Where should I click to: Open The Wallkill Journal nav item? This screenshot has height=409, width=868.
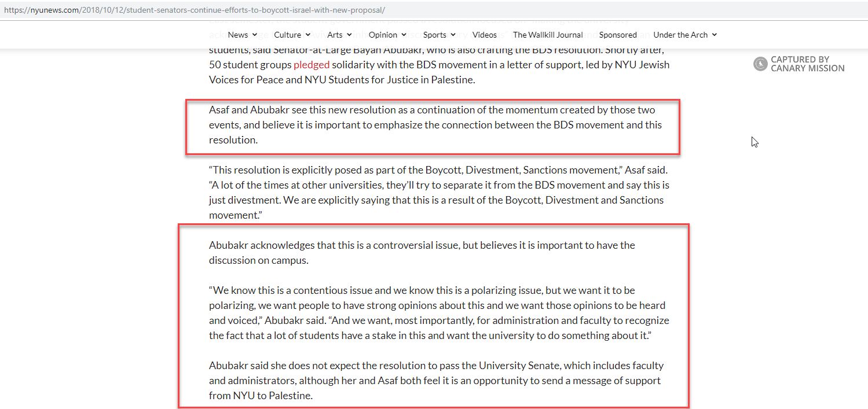click(x=548, y=35)
